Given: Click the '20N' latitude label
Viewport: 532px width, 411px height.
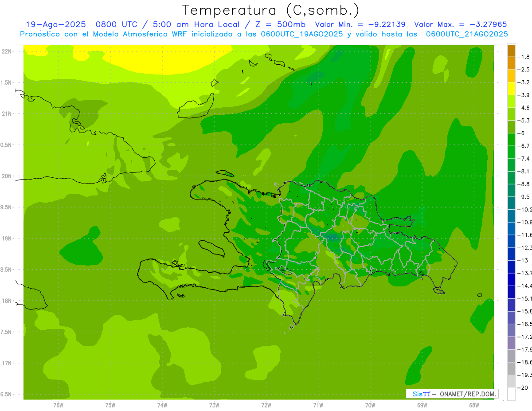Looking at the screenshot, I should click(7, 176).
